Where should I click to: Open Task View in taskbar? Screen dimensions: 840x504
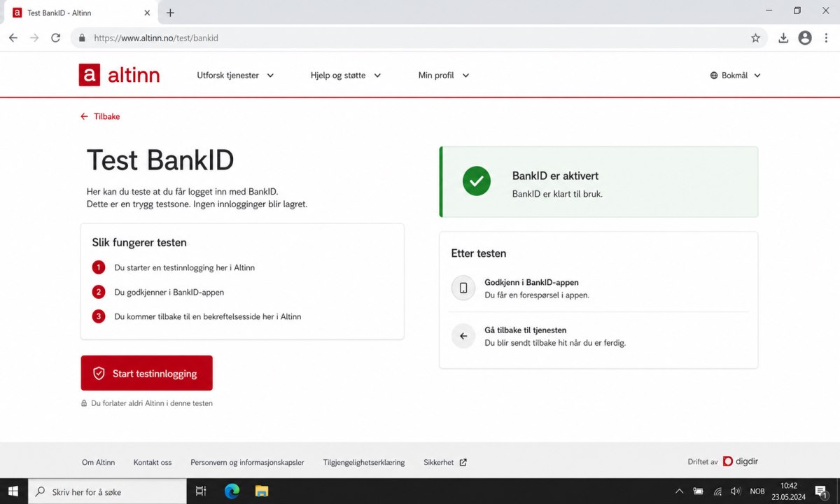pyautogui.click(x=201, y=491)
